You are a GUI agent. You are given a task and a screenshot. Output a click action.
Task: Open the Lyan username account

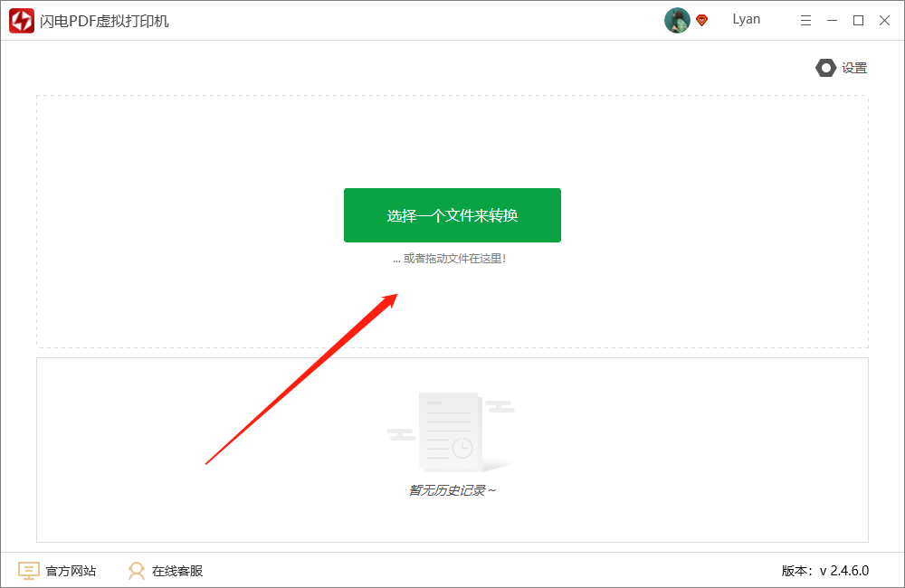click(x=747, y=20)
